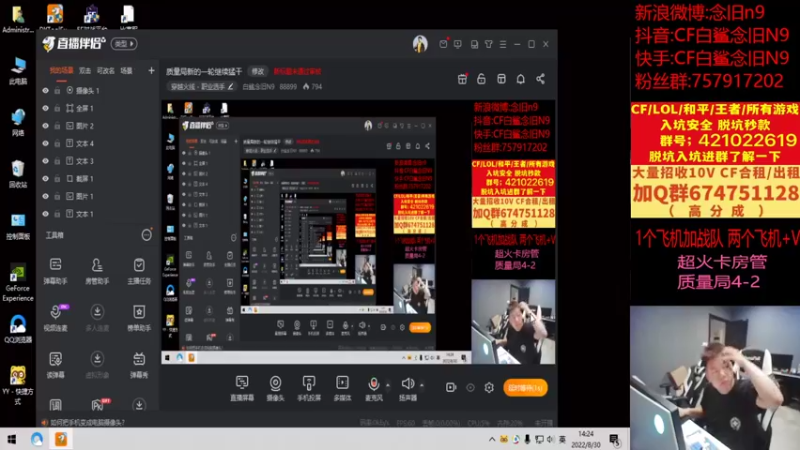The width and height of the screenshot is (800, 450).
Task: Open the QQ浏览器 desktop shortcut
Action: 18,328
